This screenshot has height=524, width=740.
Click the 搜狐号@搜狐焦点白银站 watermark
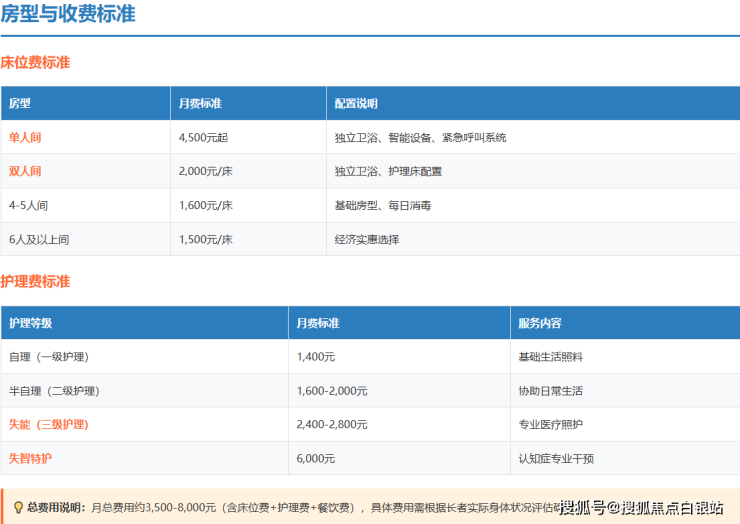coord(641,508)
